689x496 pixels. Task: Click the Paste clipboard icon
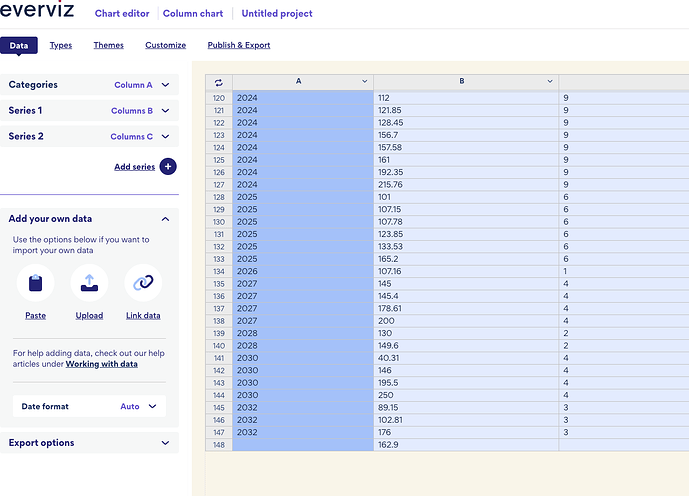(35, 284)
